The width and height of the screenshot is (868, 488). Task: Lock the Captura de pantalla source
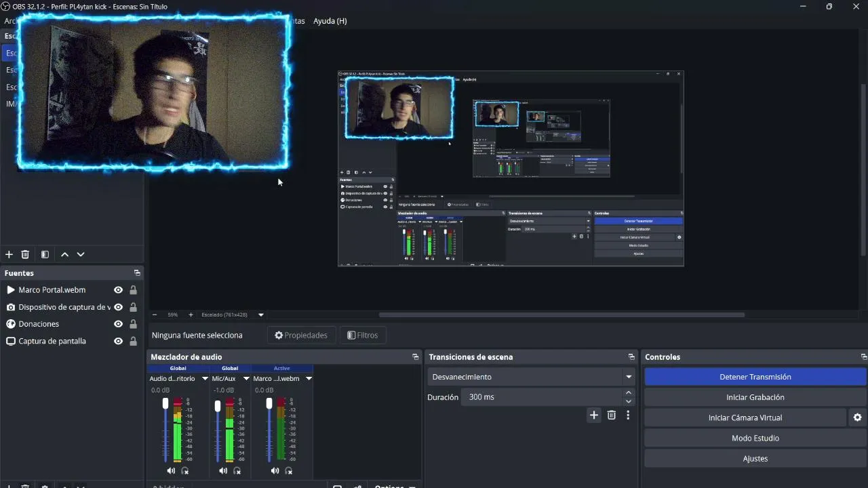[x=133, y=341]
